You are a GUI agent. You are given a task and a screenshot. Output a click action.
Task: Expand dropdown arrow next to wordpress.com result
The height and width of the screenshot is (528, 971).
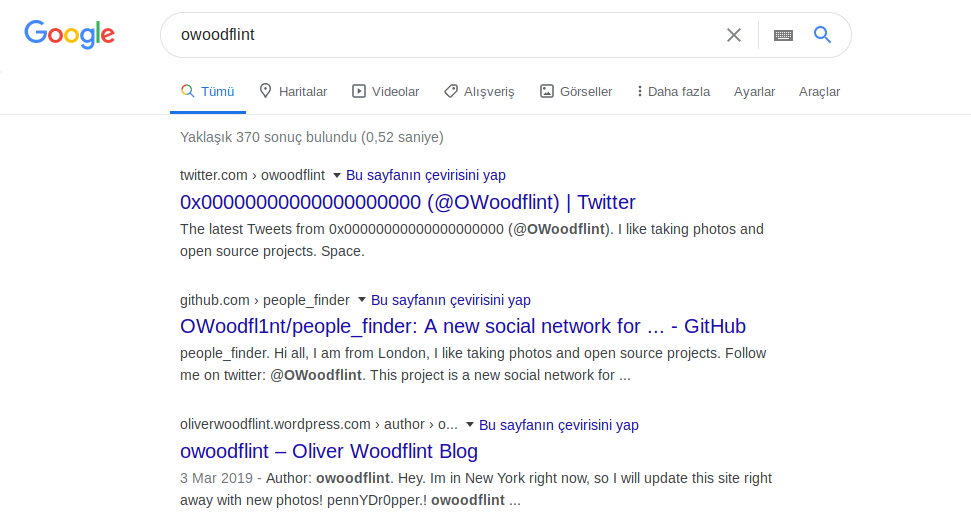click(x=470, y=425)
